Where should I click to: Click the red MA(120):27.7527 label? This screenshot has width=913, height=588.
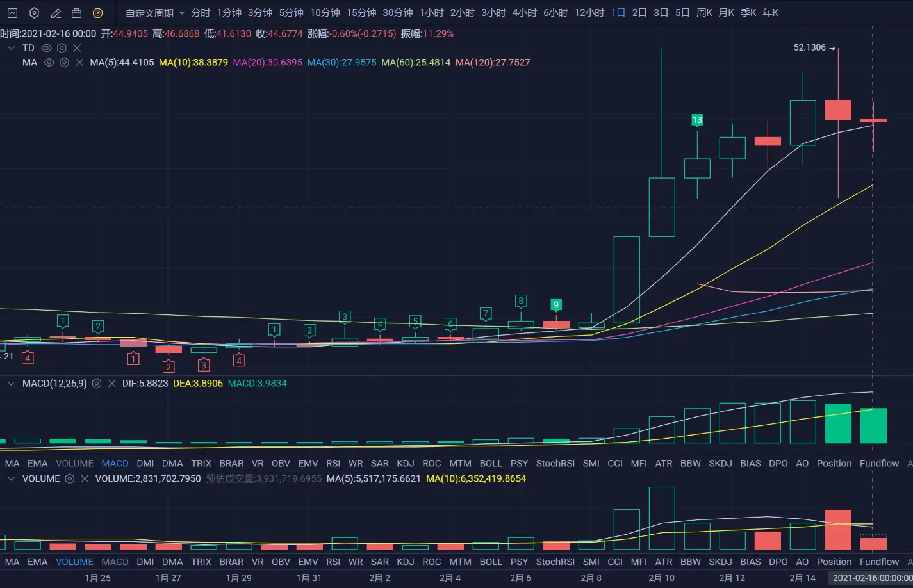tap(493, 62)
